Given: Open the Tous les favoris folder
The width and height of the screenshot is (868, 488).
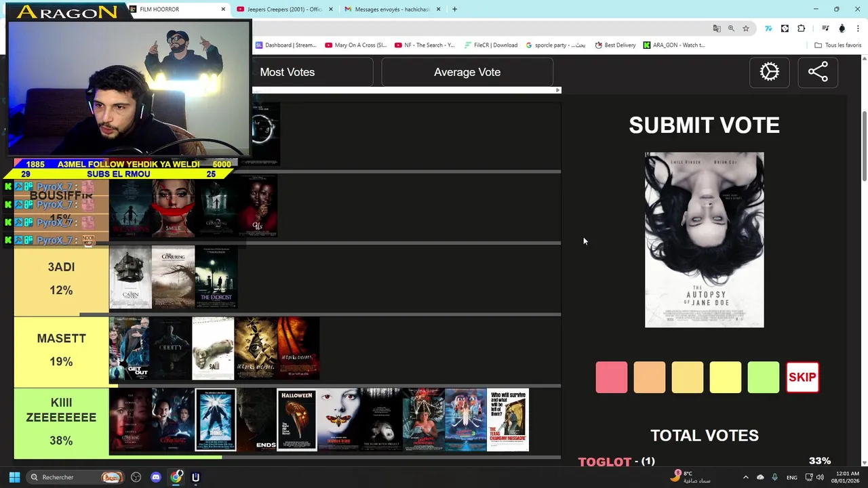Looking at the screenshot, I should (x=838, y=45).
